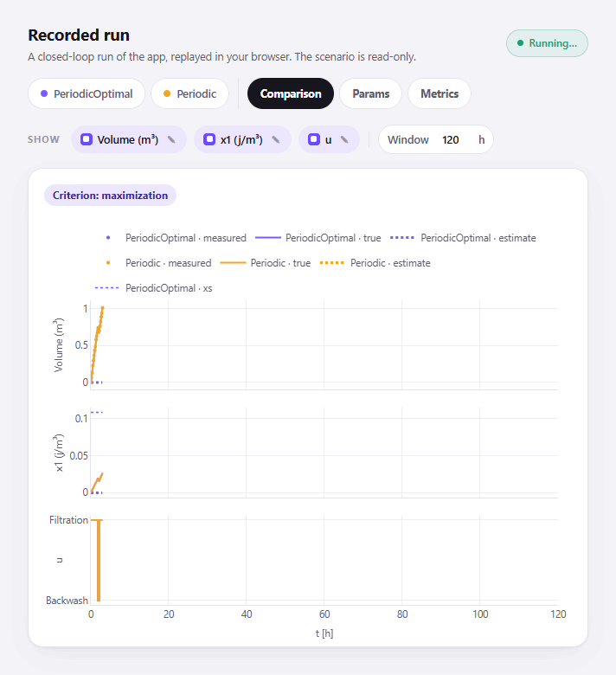Screen dimensions: 616x675
Task: Click the 't [h]' x-axis title
Action: pyautogui.click(x=324, y=633)
